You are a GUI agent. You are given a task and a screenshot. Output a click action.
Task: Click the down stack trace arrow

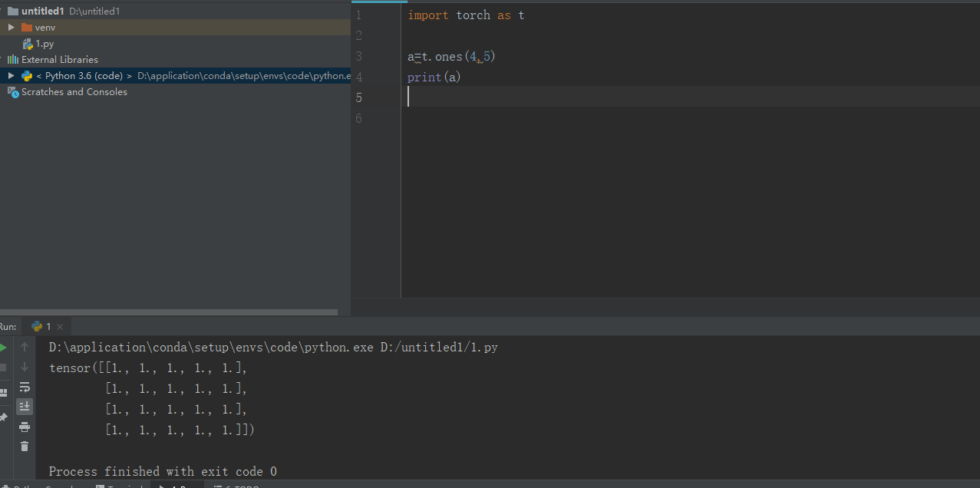(24, 367)
